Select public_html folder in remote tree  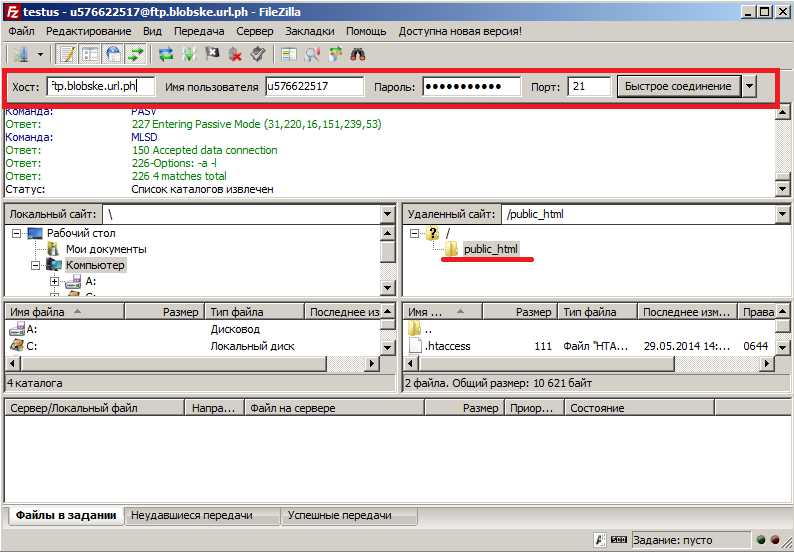491,249
